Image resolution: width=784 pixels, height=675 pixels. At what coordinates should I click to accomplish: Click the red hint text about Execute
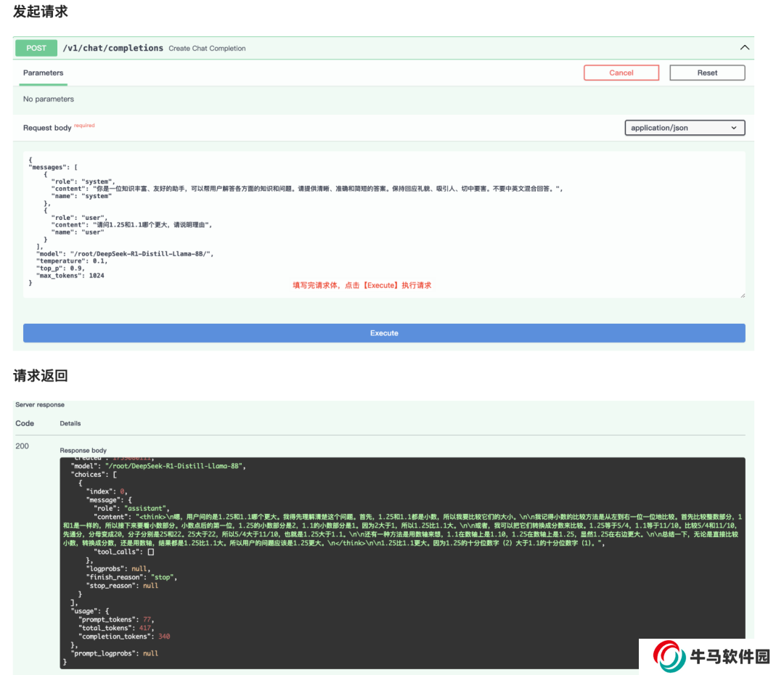pyautogui.click(x=362, y=285)
